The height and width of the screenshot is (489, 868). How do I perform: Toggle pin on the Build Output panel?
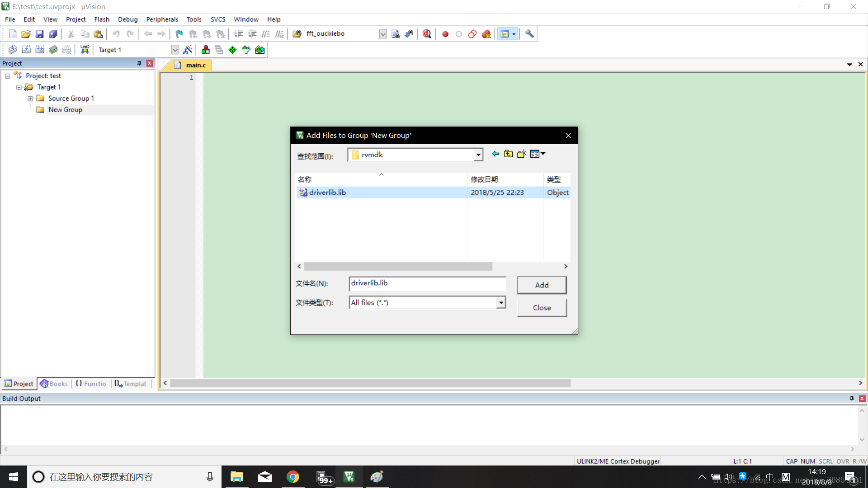(852, 399)
